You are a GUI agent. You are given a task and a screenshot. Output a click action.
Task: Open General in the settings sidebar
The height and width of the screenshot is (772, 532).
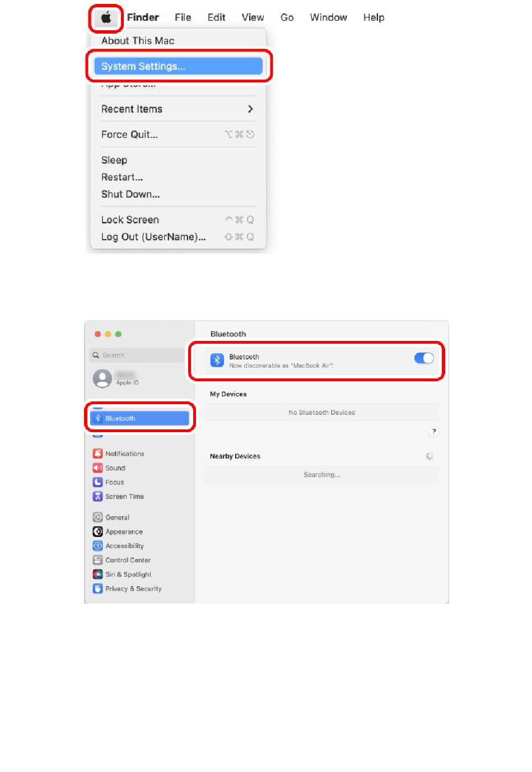click(x=117, y=517)
